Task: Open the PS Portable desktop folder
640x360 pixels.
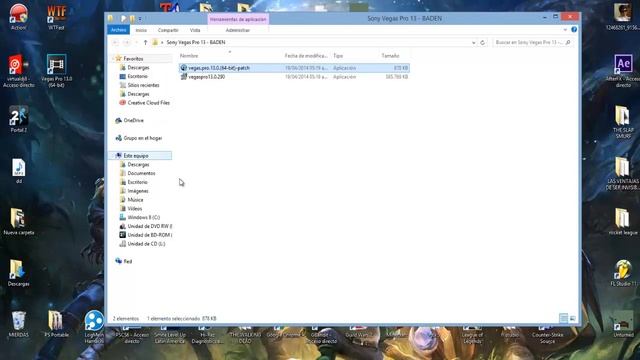Action: pyautogui.click(x=56, y=324)
